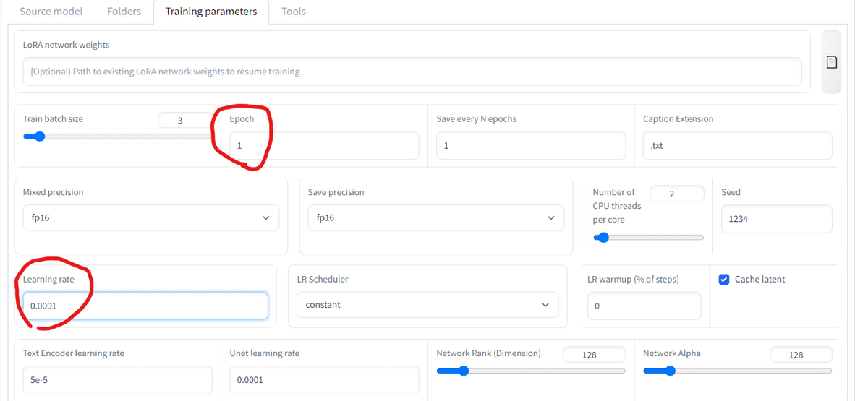Click the file browse icon for LoRA weights
The width and height of the screenshot is (868, 401).
coord(832,62)
